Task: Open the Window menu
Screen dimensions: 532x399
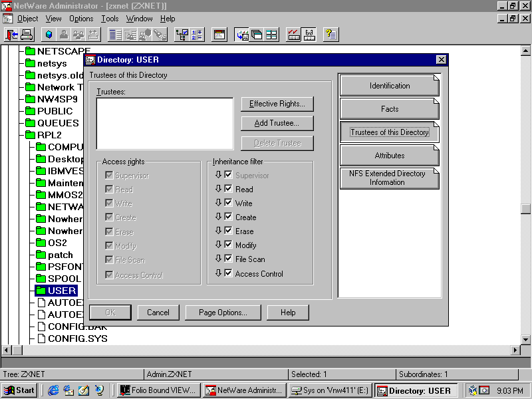Action: [140, 19]
